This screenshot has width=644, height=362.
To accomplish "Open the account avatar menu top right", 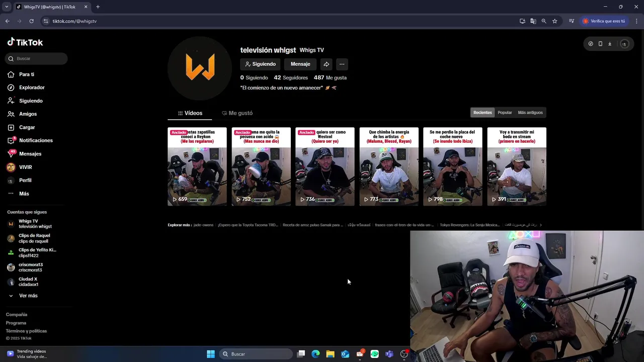I will tap(624, 44).
